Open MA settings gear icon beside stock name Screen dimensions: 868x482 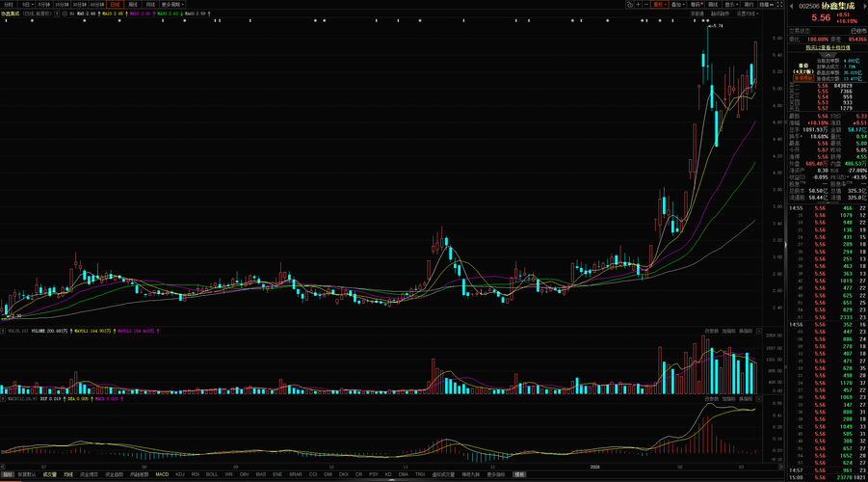click(65, 13)
